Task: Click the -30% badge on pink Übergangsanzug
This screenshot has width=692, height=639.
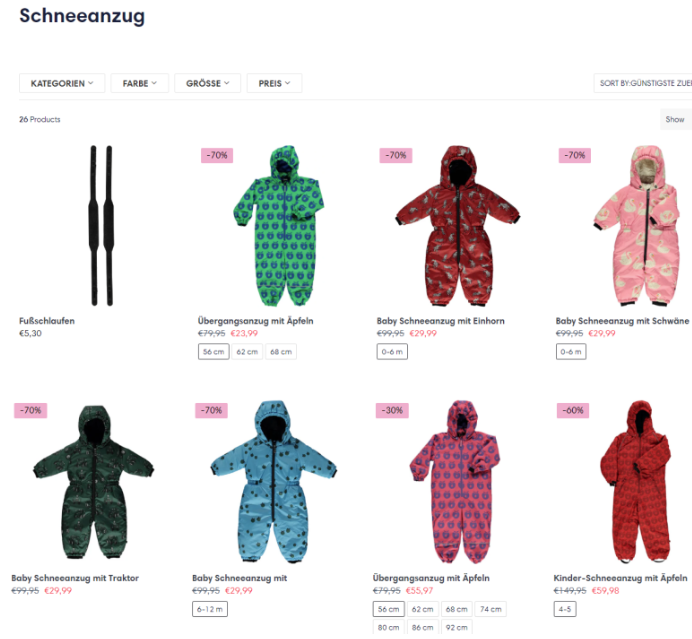Action: tap(392, 410)
